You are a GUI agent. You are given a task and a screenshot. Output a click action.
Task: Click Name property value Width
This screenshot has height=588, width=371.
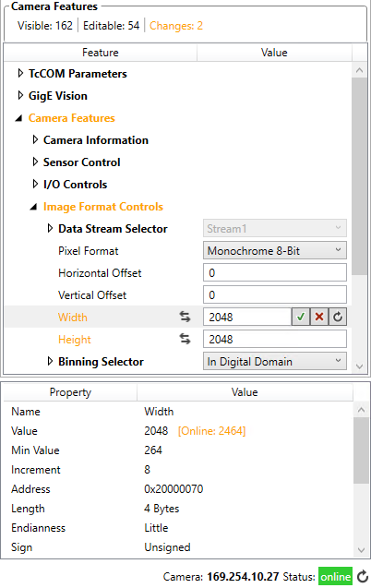159,412
